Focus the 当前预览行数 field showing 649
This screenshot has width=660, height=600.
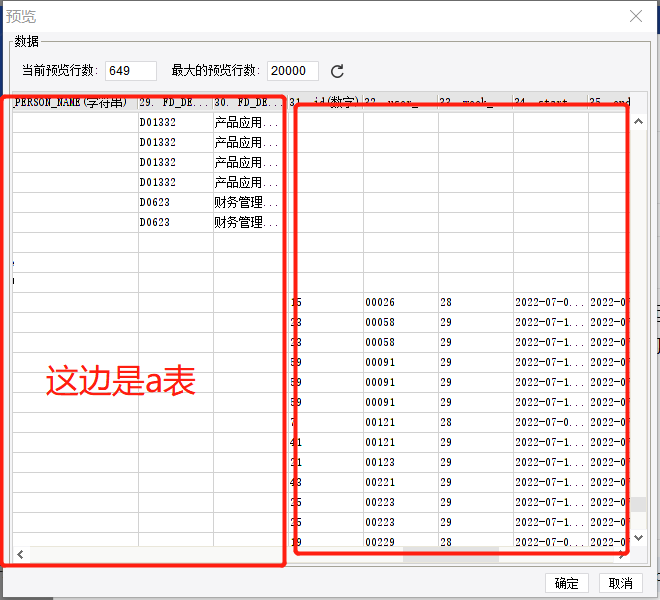131,71
